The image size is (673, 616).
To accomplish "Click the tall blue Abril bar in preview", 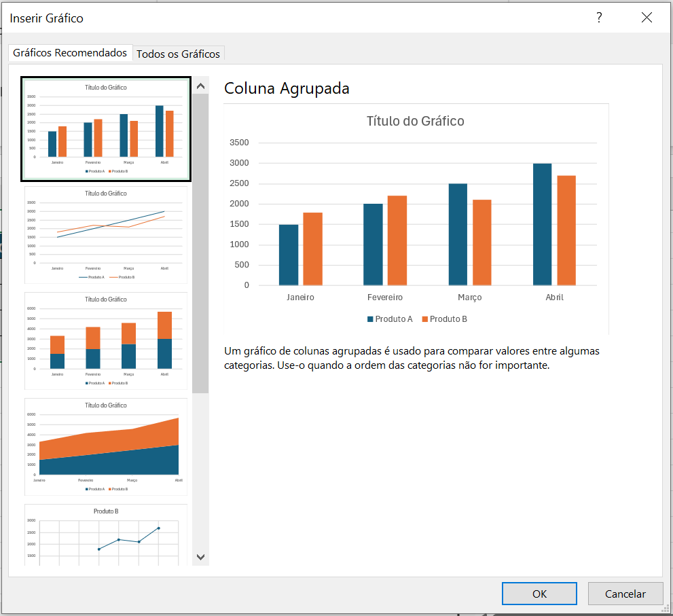I will click(542, 224).
